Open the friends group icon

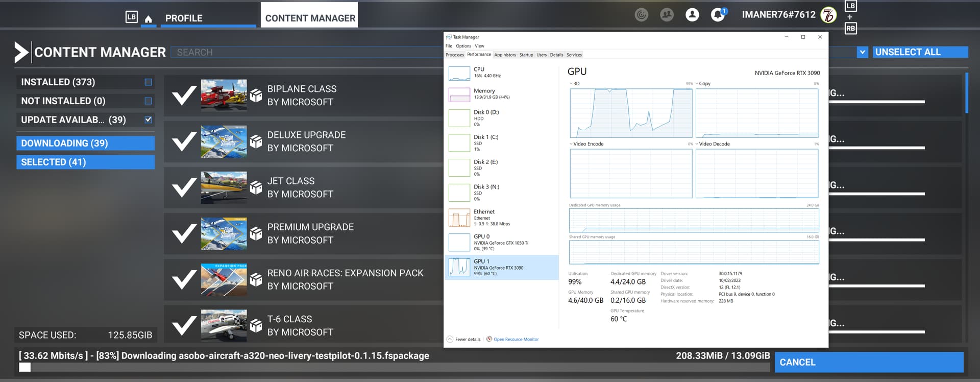[x=667, y=15]
